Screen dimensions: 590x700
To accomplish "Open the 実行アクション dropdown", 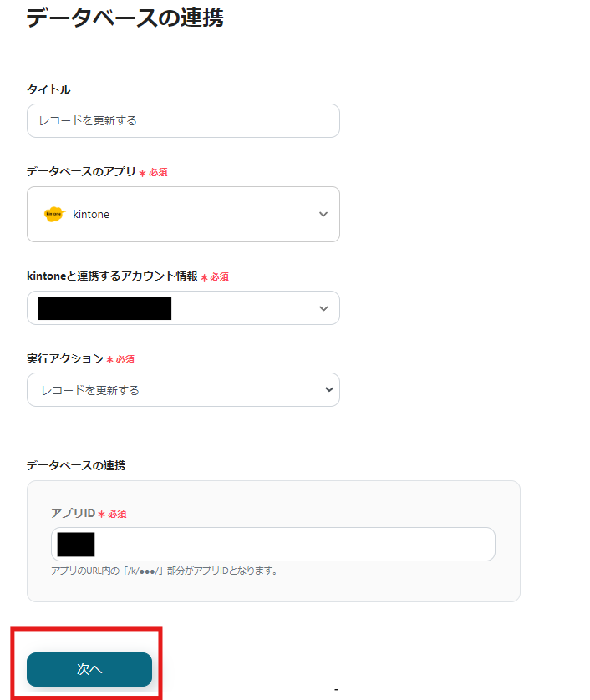I will pos(183,389).
